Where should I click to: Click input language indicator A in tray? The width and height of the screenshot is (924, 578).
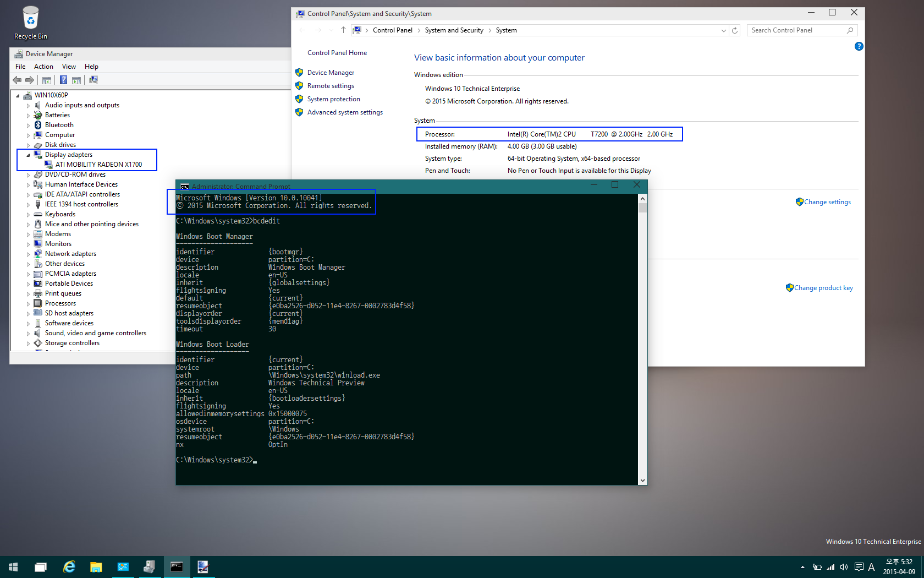pos(871,567)
